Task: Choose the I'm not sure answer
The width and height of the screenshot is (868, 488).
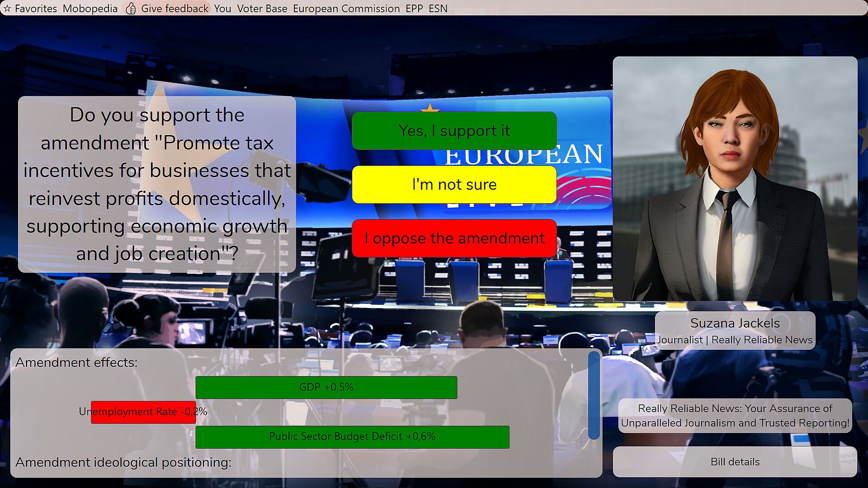Action: 454,184
